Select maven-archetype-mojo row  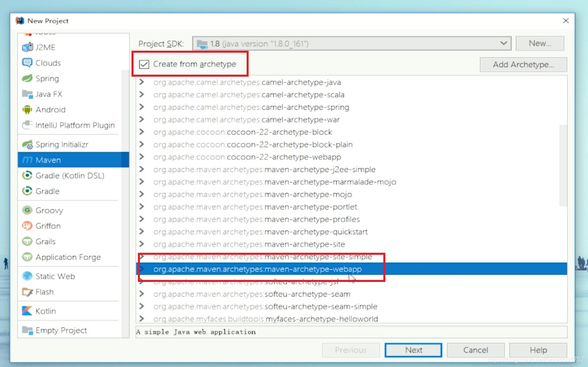pyautogui.click(x=351, y=194)
